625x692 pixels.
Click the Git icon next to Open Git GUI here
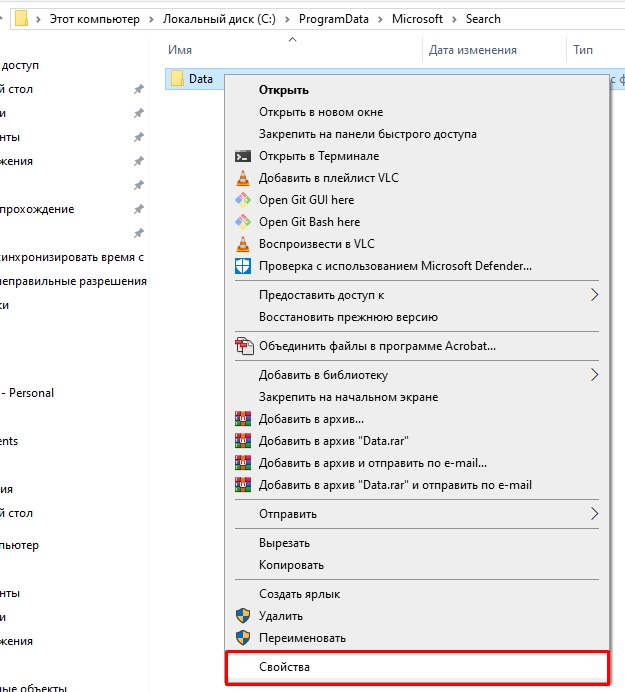242,200
